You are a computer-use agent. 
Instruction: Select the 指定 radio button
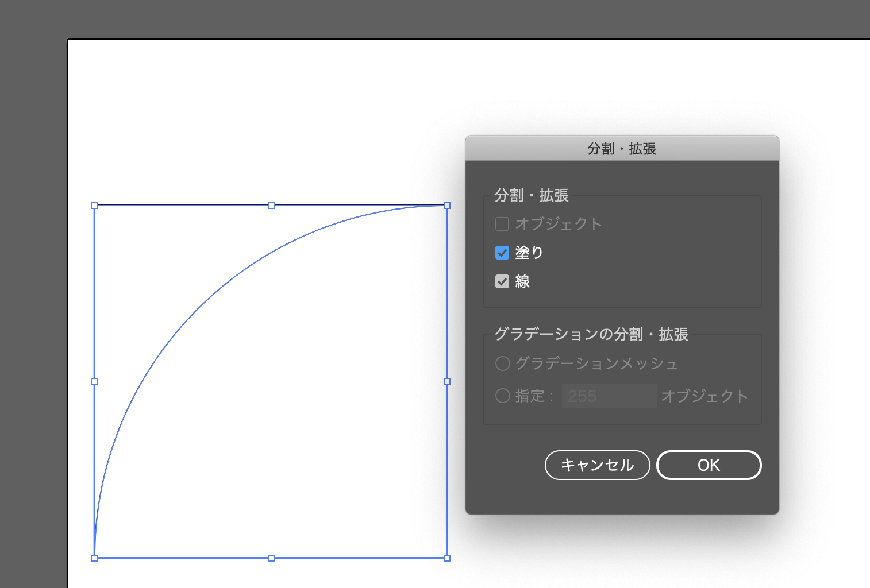click(x=502, y=396)
